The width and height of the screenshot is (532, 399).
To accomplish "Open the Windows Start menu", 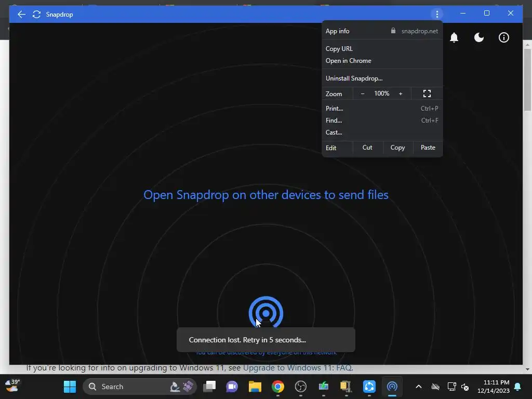I will click(x=70, y=387).
